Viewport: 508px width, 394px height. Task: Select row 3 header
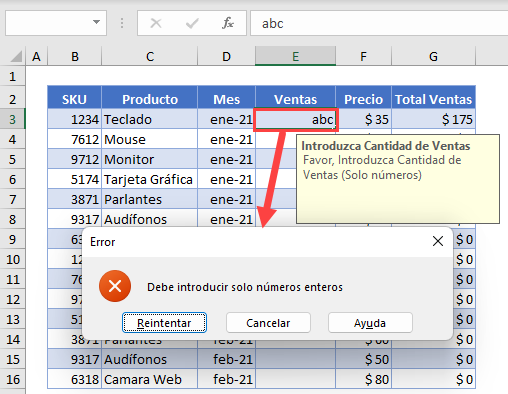(x=13, y=119)
